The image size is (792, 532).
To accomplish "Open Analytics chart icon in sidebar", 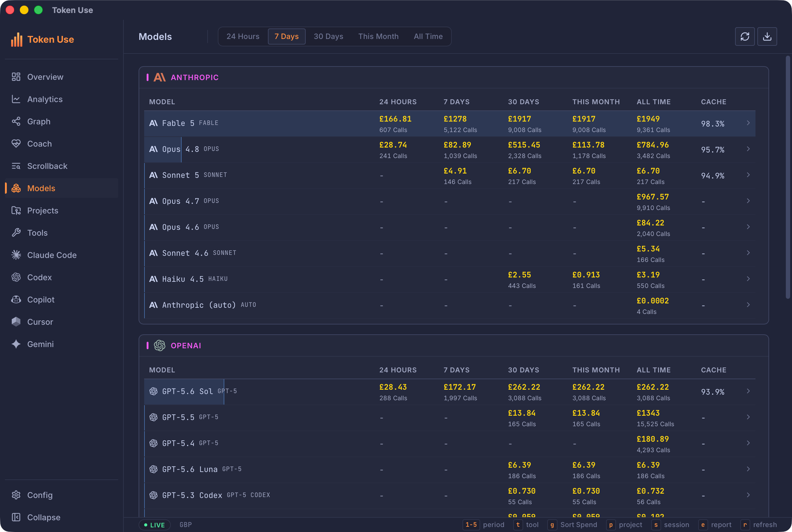I will tap(16, 99).
